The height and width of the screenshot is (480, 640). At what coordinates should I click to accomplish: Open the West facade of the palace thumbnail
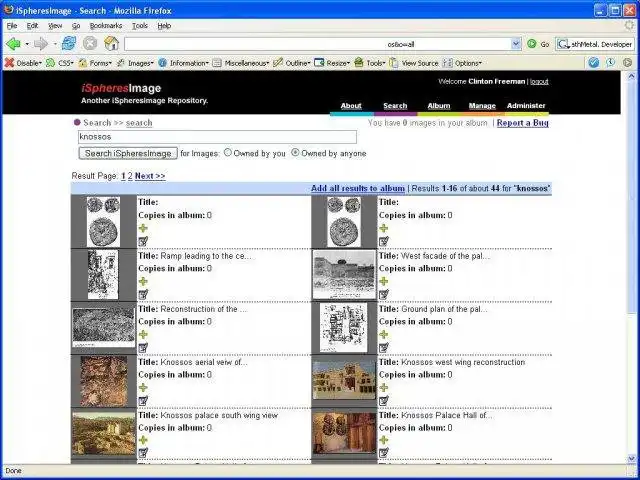point(344,275)
